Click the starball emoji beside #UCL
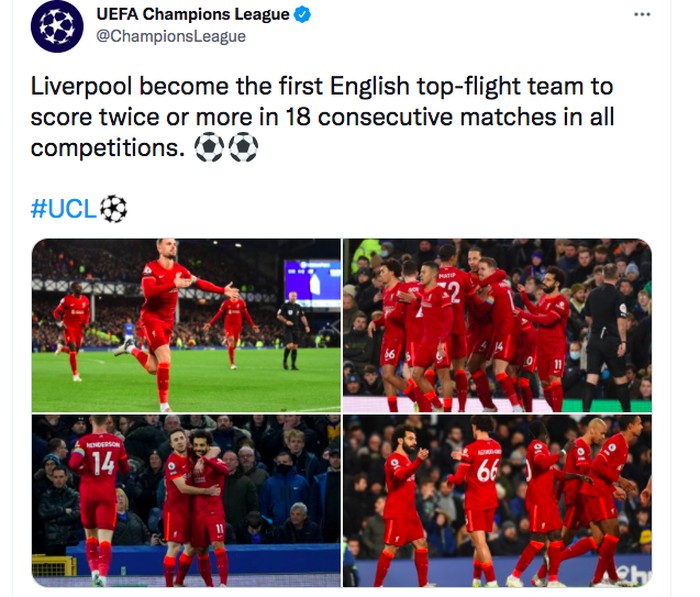The image size is (700, 597). 113,209
